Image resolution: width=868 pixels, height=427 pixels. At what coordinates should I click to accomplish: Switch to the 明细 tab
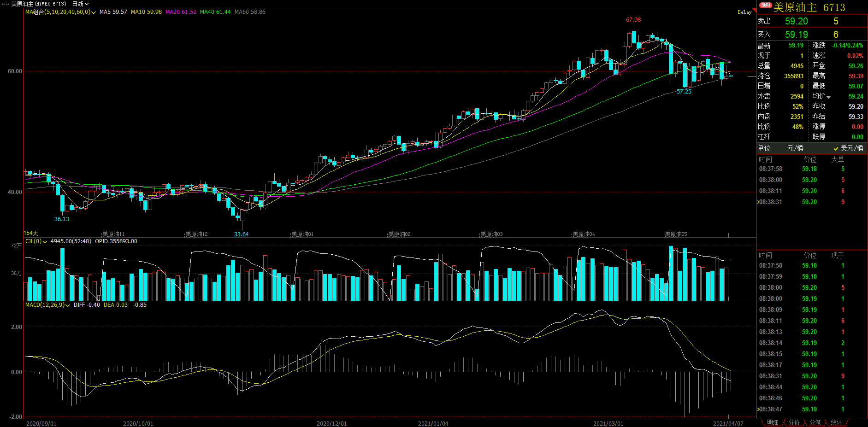773,422
